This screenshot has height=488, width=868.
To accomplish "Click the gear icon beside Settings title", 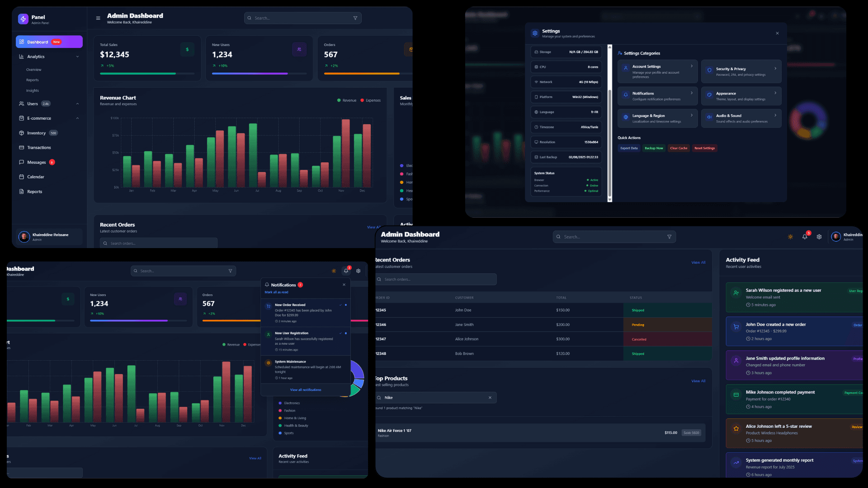I will pyautogui.click(x=535, y=33).
